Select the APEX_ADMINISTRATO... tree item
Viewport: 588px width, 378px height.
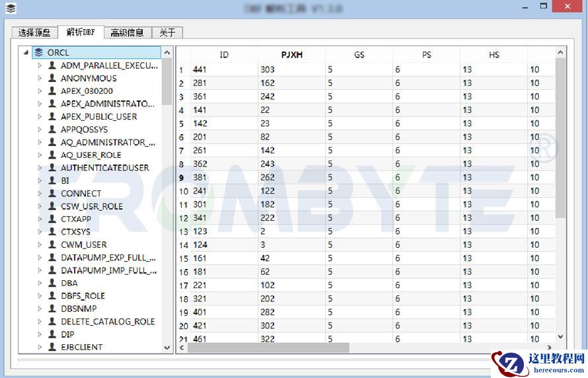coord(108,104)
